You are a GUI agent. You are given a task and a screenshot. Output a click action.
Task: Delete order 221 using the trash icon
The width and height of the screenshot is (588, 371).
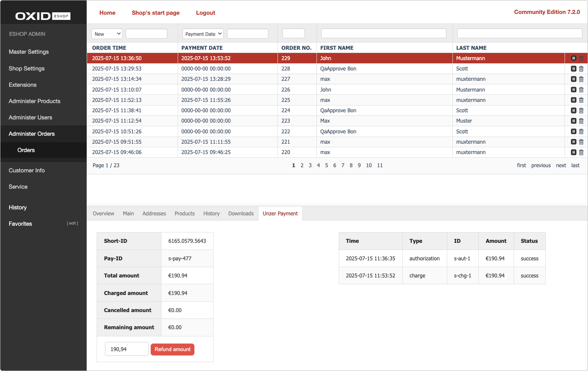[581, 142]
